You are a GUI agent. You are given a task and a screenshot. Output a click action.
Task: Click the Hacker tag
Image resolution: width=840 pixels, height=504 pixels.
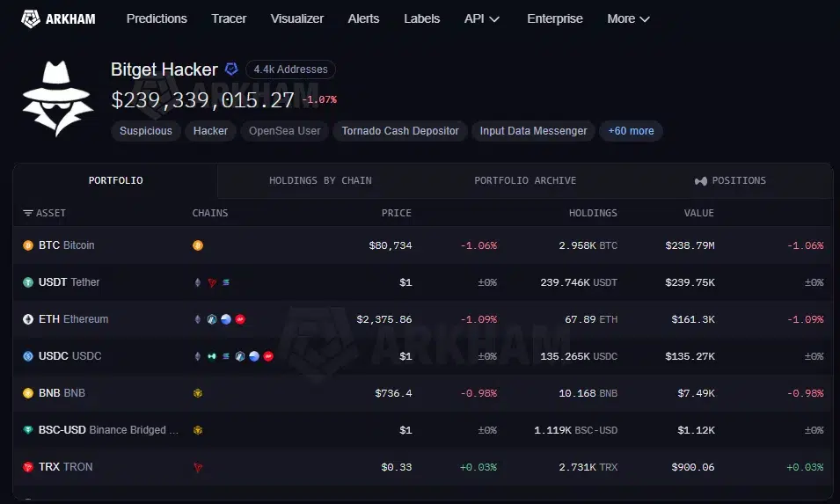(x=210, y=131)
